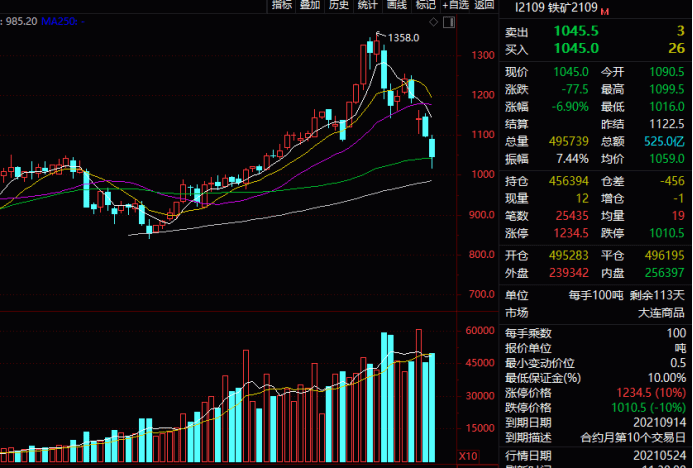Click the 1358.0 peak price label
The width and height of the screenshot is (693, 468).
(x=403, y=38)
